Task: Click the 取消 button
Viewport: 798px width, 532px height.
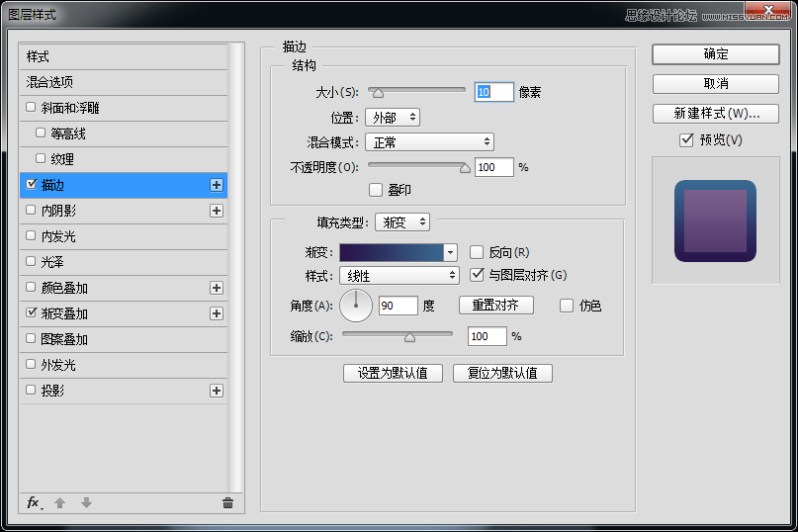Action: pos(716,84)
